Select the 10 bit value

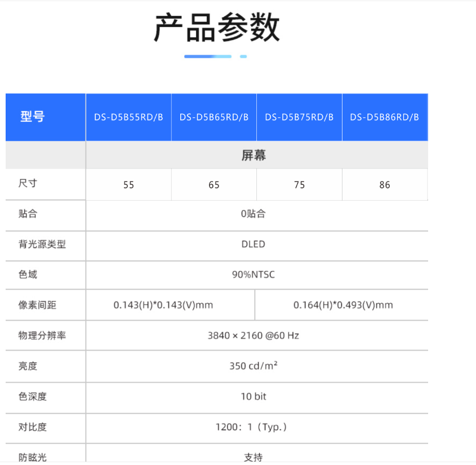coord(253,396)
